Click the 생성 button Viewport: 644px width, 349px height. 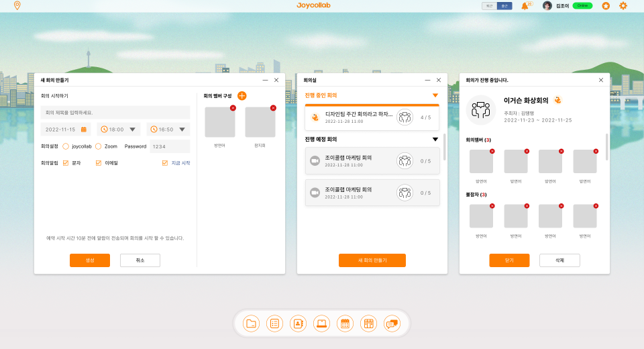90,260
